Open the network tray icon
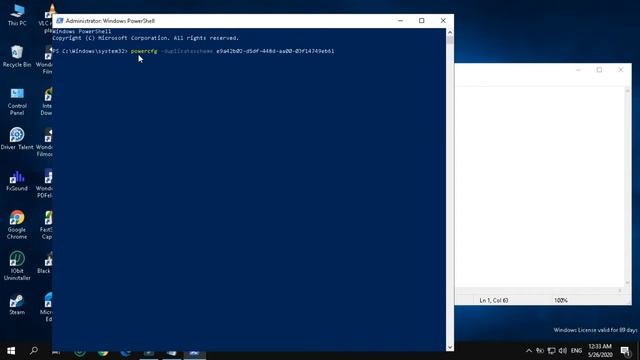Screen dimensions: 640x360 click(x=551, y=351)
